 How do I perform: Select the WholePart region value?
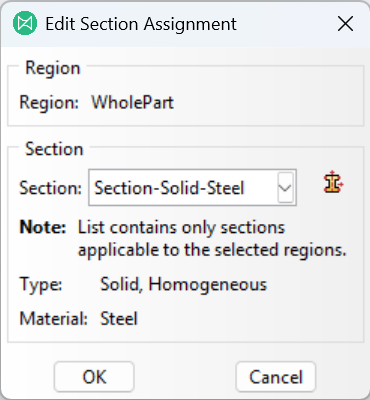tap(133, 102)
